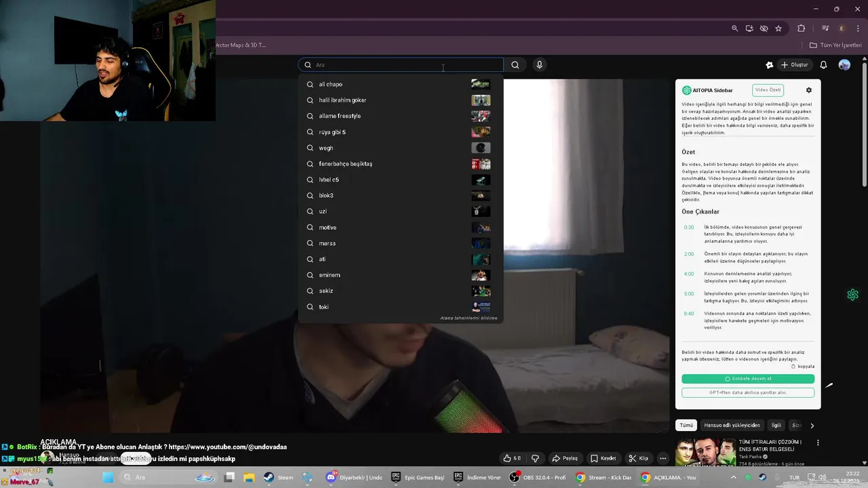Screen dimensions: 868x488
Task: Jump to 8:40 timestamp in summary
Action: click(689, 314)
